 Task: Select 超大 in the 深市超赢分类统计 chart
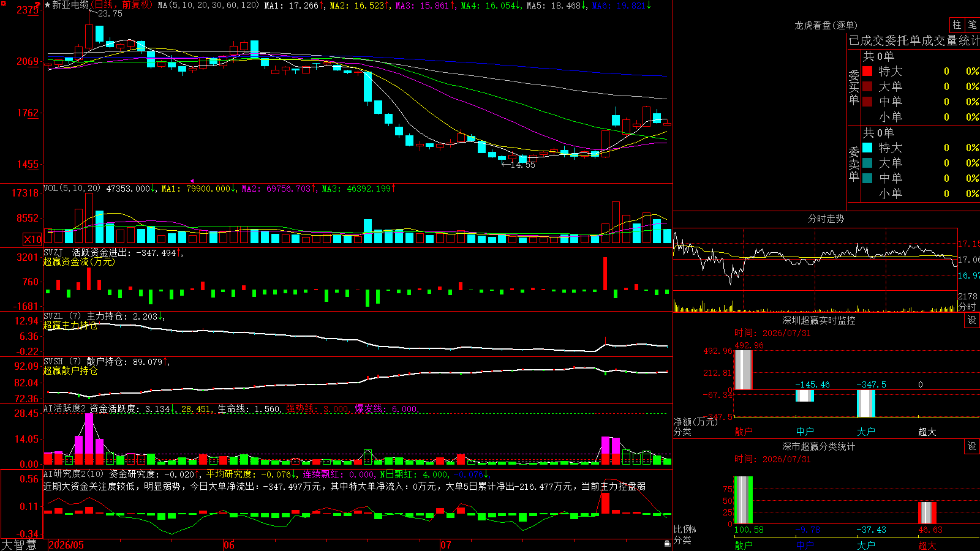tap(927, 545)
